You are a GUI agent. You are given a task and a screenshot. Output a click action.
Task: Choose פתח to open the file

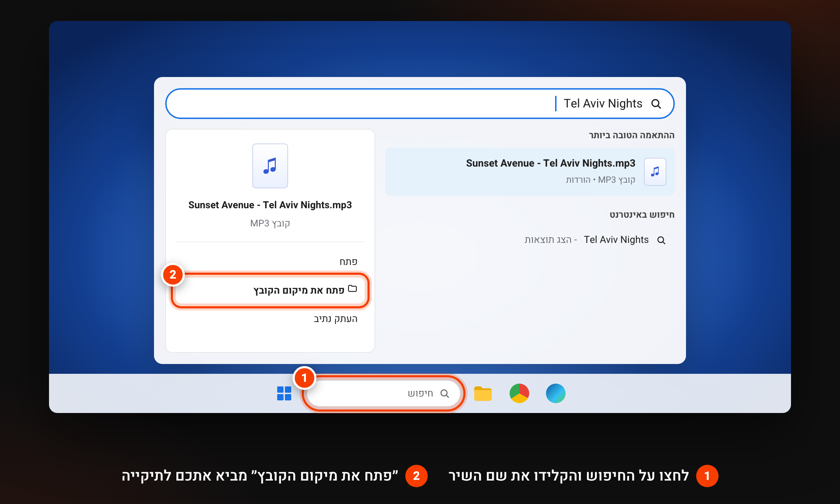tap(270, 261)
